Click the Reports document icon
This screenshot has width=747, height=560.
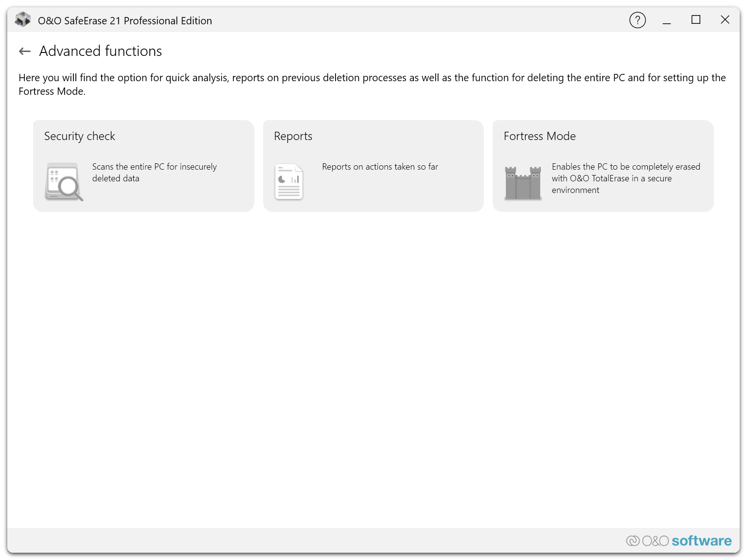(289, 182)
